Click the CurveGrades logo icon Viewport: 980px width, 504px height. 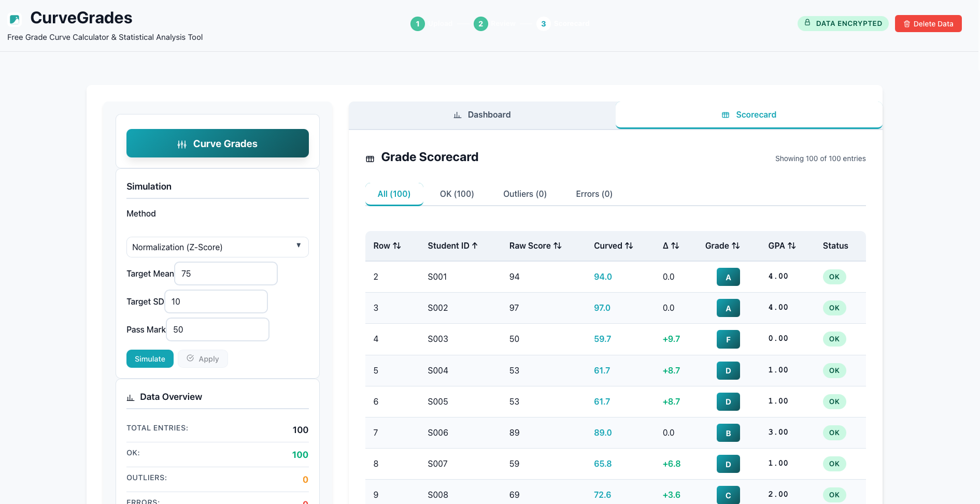15,19
